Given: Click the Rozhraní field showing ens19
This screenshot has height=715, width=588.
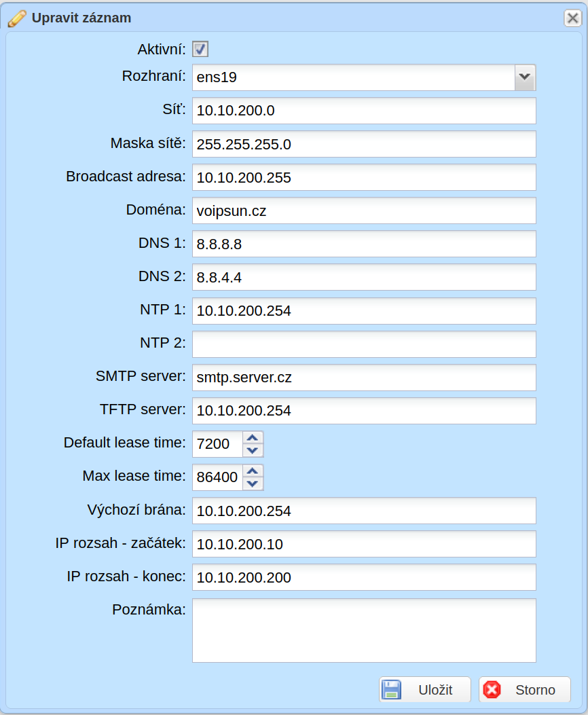Looking at the screenshot, I should coord(354,77).
